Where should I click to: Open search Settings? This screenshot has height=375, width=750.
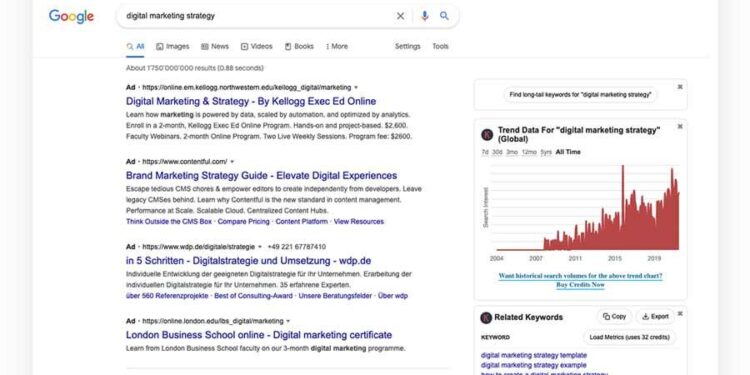[408, 46]
